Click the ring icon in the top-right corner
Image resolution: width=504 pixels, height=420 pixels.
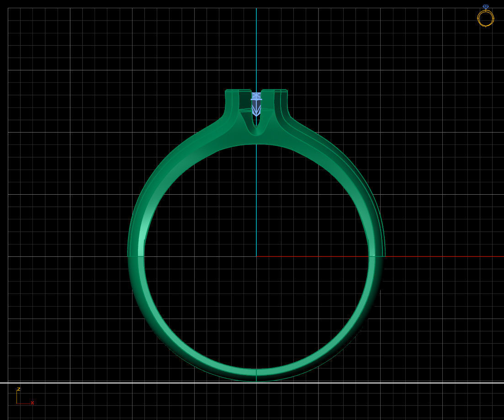485,16
